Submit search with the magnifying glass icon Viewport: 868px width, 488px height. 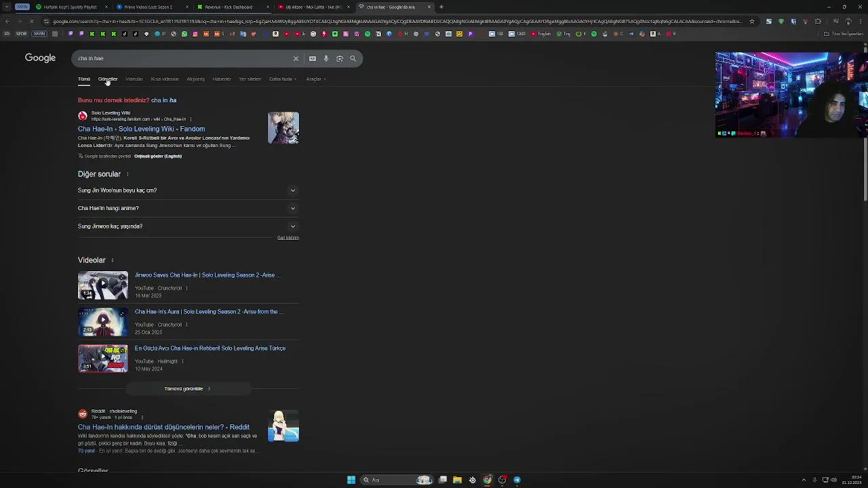tap(353, 58)
